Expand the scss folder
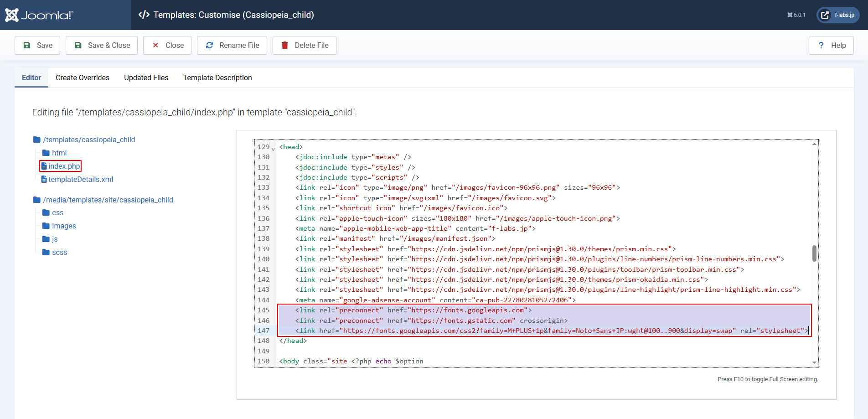The image size is (868, 419). pos(59,252)
